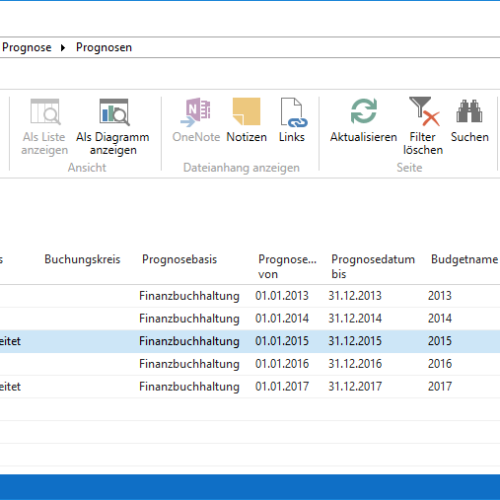500x500 pixels.
Task: Open Notizen sticky note icon
Action: tap(246, 111)
